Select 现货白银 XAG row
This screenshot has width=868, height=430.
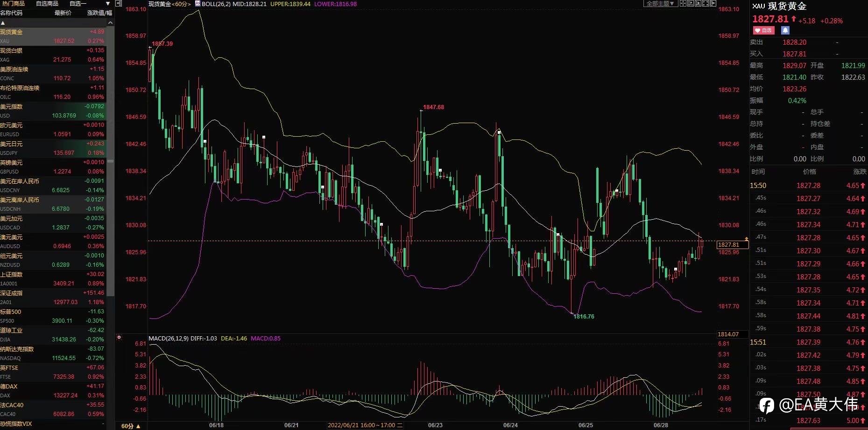pyautogui.click(x=53, y=55)
